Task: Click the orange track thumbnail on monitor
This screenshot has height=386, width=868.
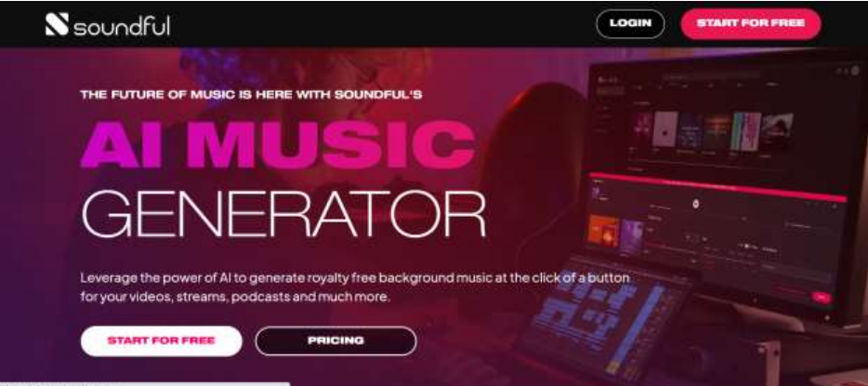Action: (x=603, y=231)
